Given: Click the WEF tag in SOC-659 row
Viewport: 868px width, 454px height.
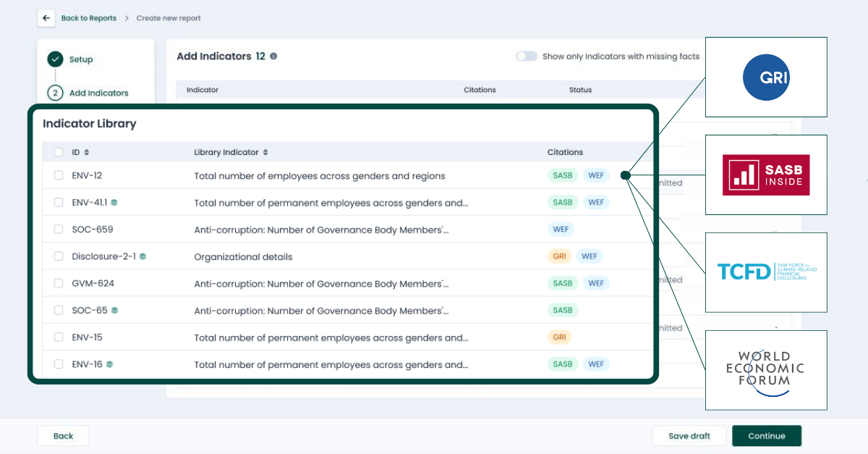Looking at the screenshot, I should coord(561,230).
